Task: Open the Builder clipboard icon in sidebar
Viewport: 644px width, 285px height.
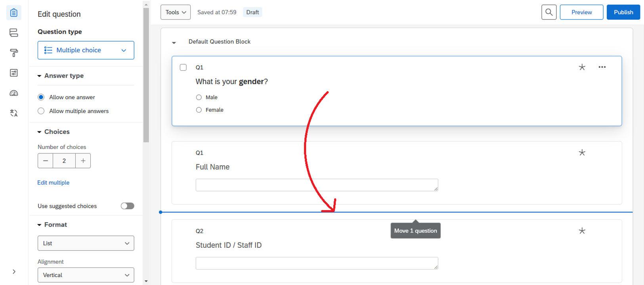Action: coord(14,13)
